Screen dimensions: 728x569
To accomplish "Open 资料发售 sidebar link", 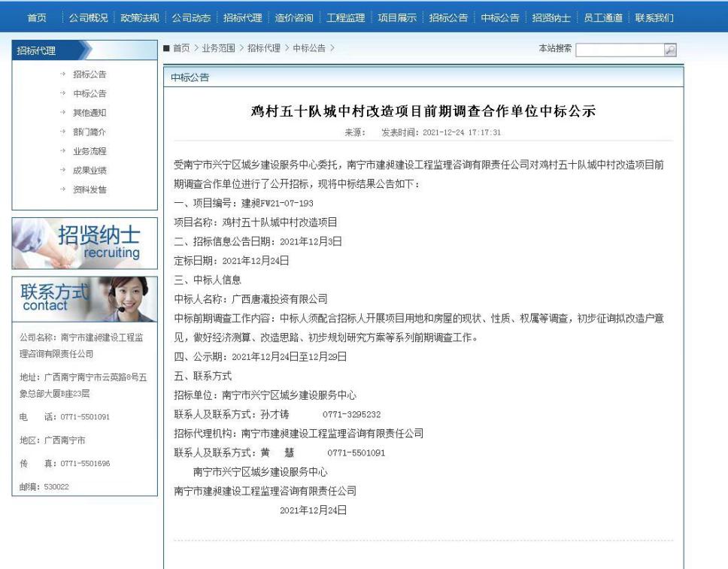I will (x=89, y=189).
